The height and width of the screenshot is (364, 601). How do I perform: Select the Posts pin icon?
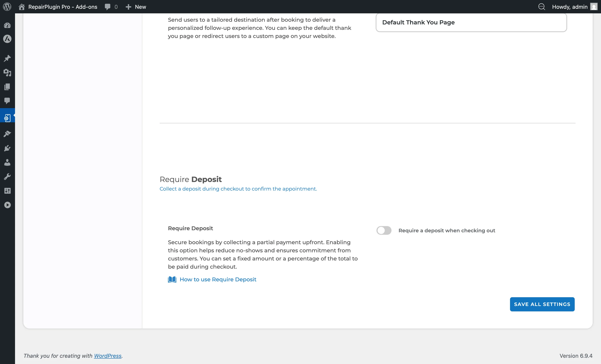pyautogui.click(x=7, y=58)
